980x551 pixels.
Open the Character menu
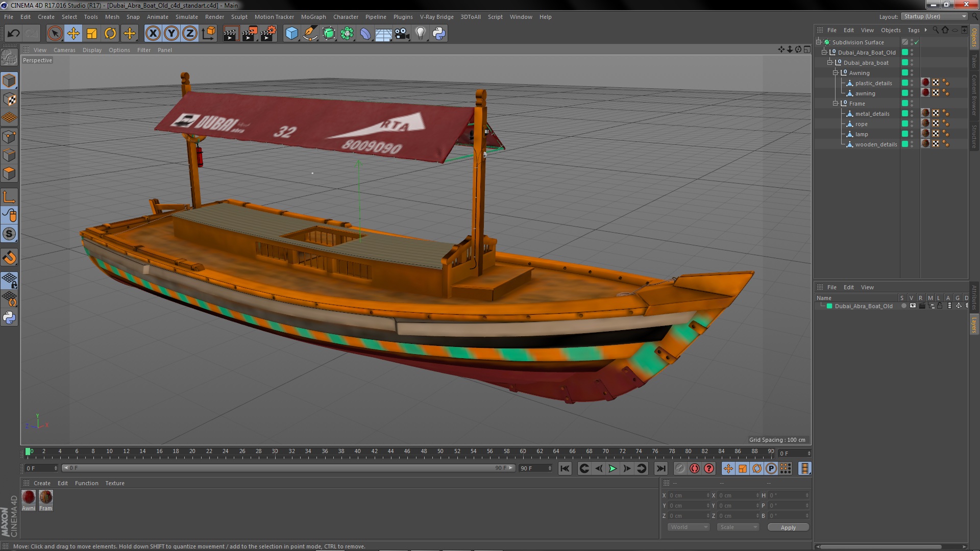coord(346,17)
